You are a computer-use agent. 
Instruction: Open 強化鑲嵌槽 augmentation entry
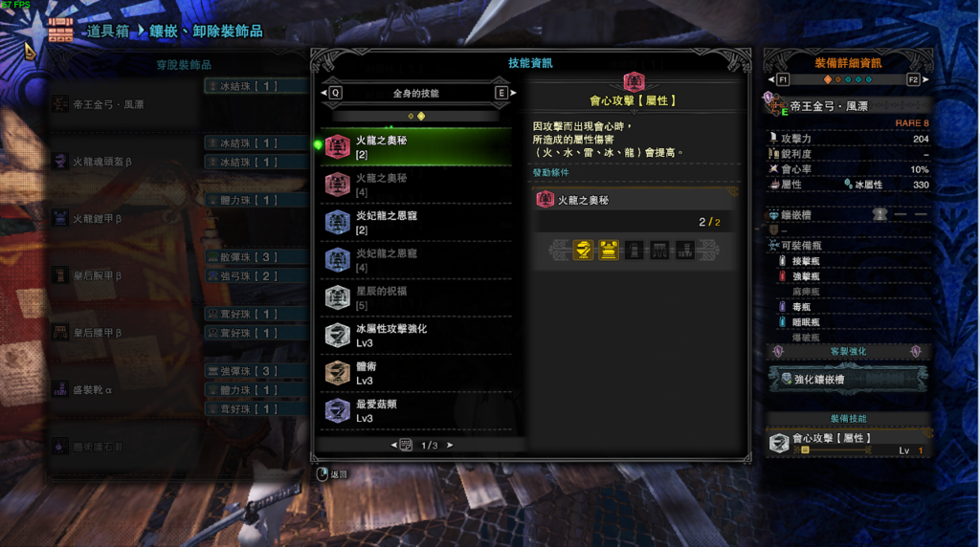point(848,379)
